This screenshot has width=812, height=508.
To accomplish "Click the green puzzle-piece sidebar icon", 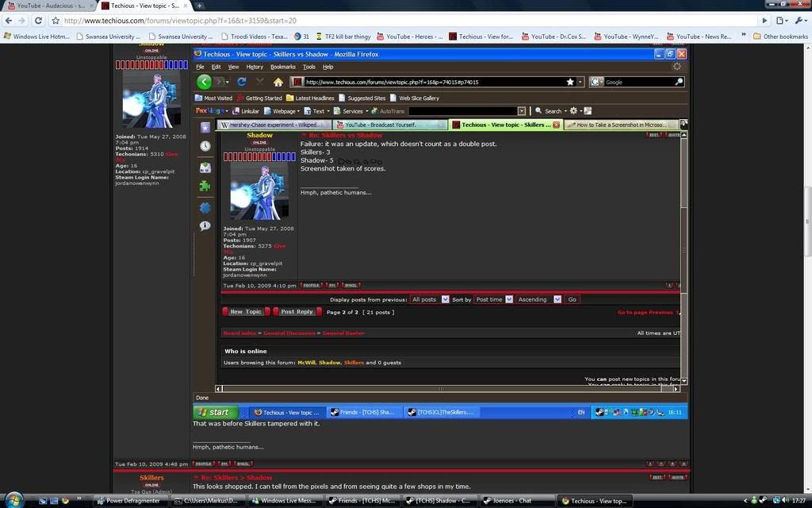I will 205,186.
